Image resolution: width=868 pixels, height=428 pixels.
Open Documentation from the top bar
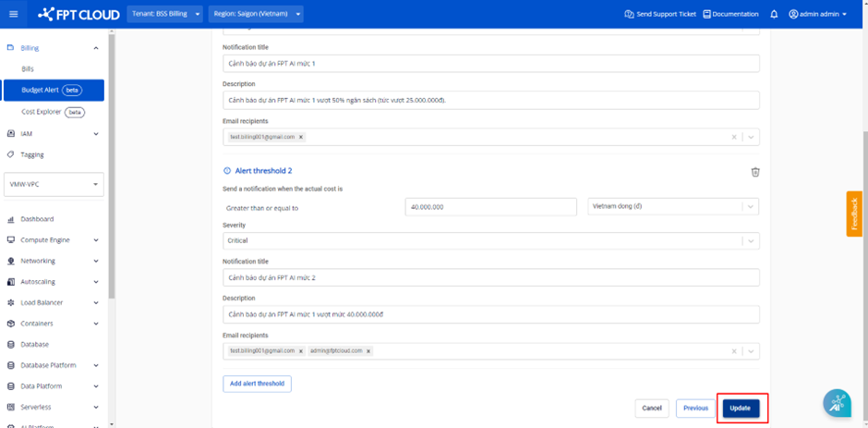730,14
